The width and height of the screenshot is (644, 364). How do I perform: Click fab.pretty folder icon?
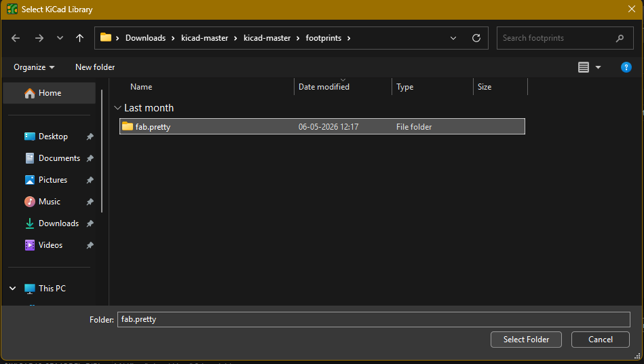[128, 126]
